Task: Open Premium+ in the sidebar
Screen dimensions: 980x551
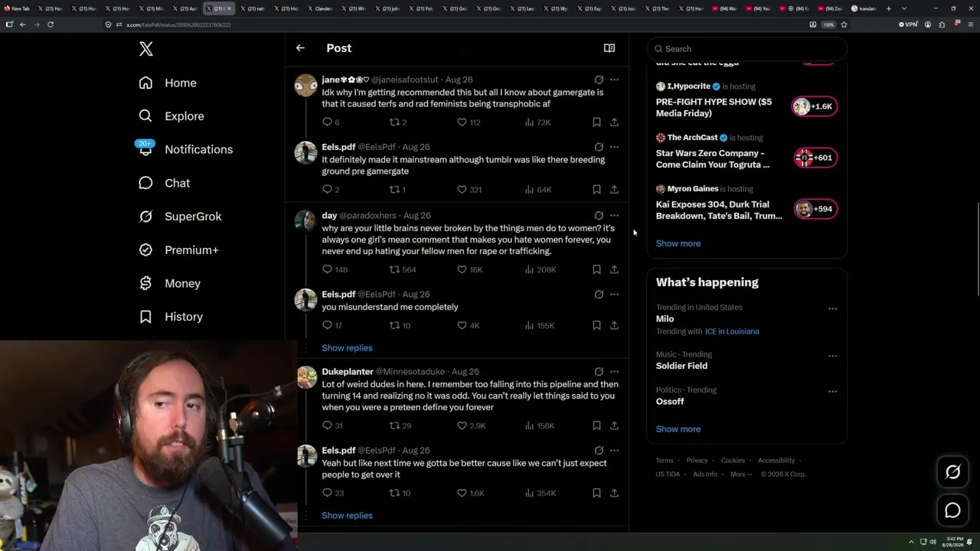Action: (179, 250)
